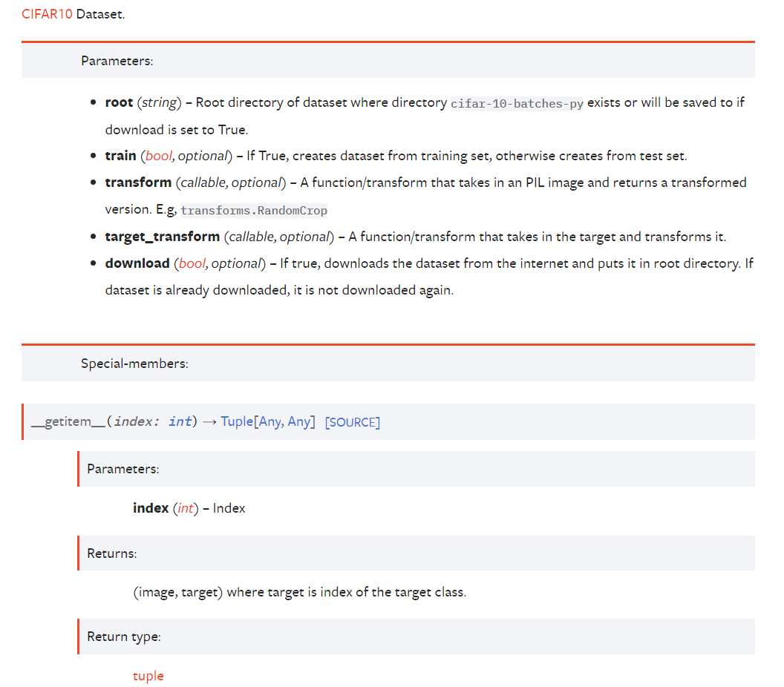Open the red tuple return type link
Viewport: 784px width, 687px height.
click(x=148, y=676)
